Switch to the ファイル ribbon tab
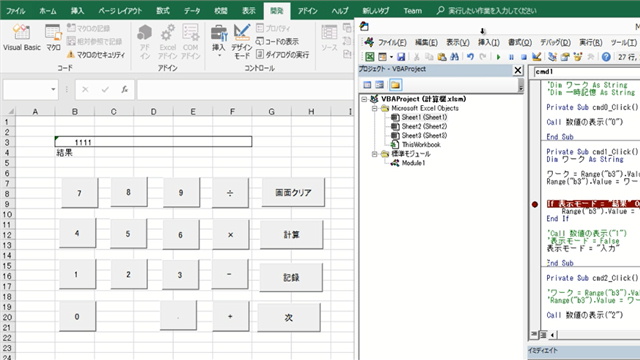 coord(16,11)
